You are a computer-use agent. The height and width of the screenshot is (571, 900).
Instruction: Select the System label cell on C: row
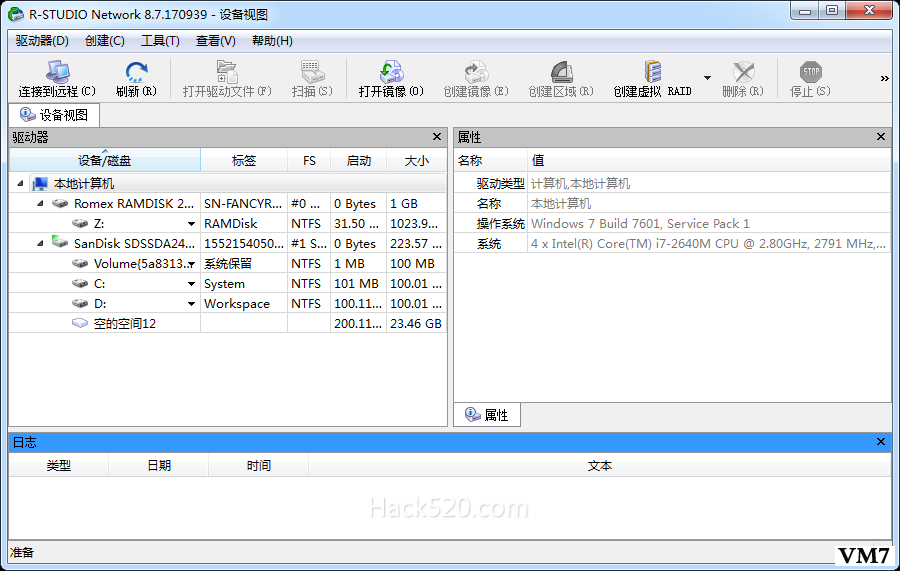[x=244, y=283]
